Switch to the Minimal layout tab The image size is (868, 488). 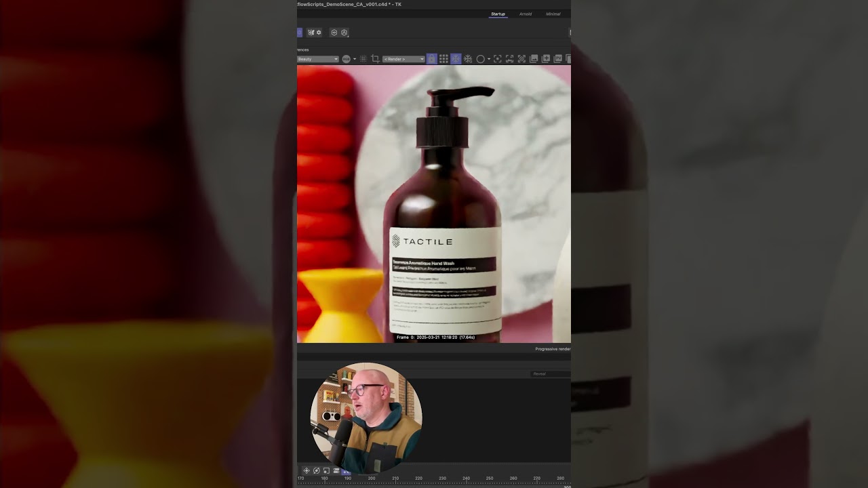(x=553, y=14)
